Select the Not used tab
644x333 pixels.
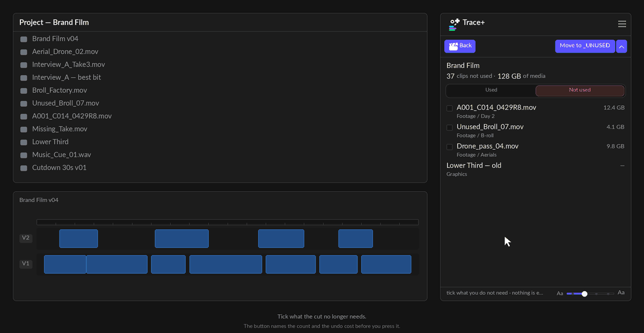(580, 90)
